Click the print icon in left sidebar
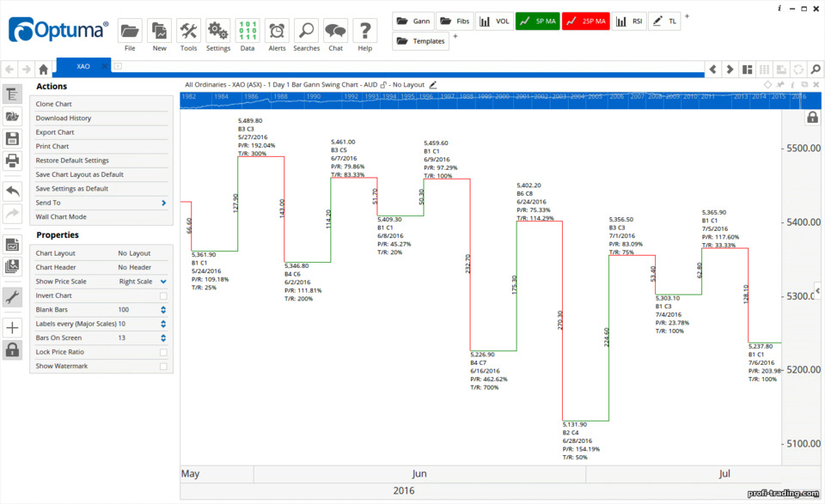Screen dimensions: 825x504 [12, 161]
